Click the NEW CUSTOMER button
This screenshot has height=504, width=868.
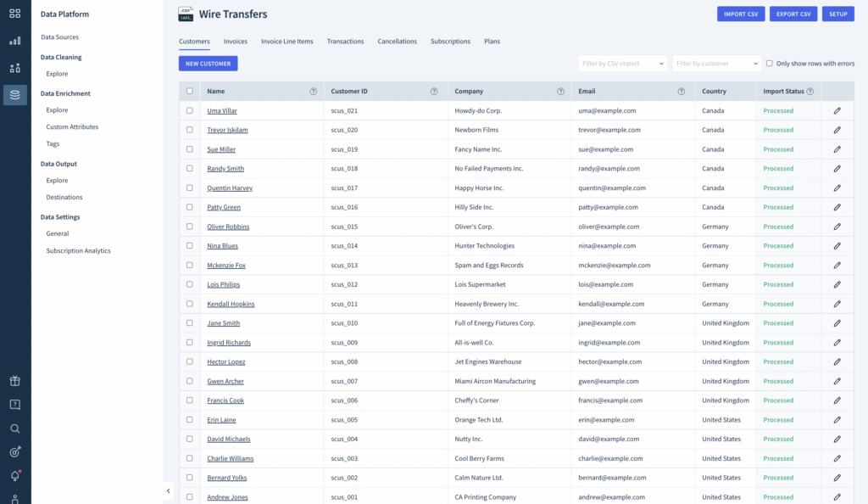click(x=209, y=64)
